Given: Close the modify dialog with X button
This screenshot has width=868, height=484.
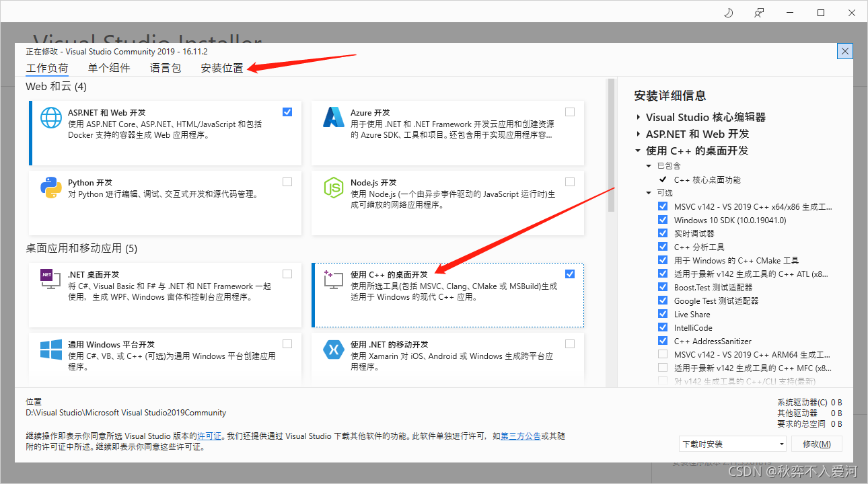Looking at the screenshot, I should [845, 51].
